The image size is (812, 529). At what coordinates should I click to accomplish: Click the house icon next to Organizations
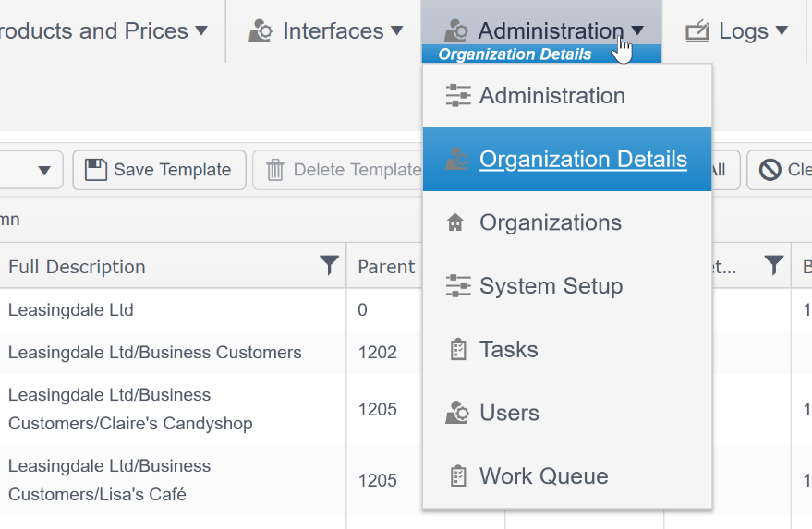point(455,223)
